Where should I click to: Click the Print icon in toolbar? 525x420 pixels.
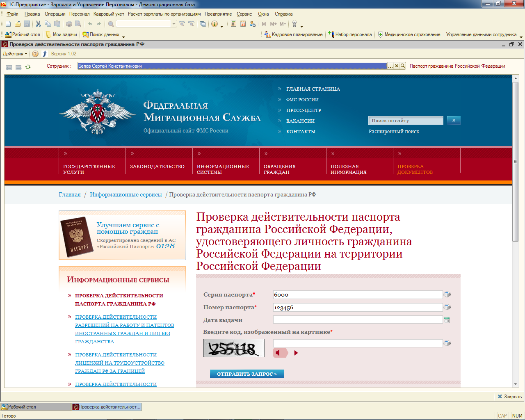(69, 24)
